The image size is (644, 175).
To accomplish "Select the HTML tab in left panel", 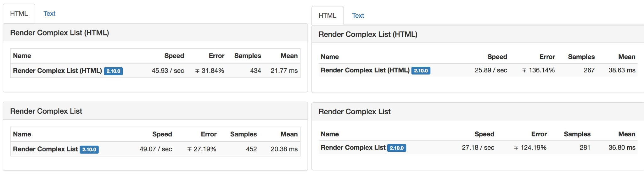I will 19,14.
